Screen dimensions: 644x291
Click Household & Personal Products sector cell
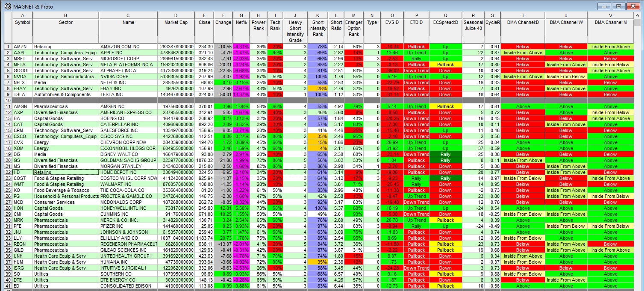[66, 196]
